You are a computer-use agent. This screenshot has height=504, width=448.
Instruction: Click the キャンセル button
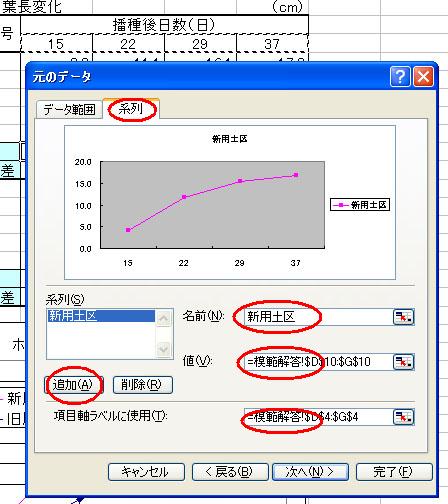click(x=146, y=472)
